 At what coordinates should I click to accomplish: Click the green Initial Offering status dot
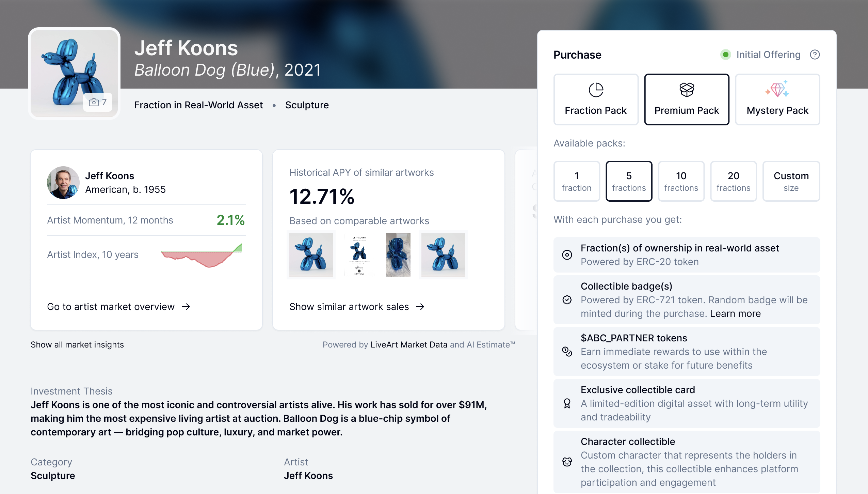pos(725,55)
